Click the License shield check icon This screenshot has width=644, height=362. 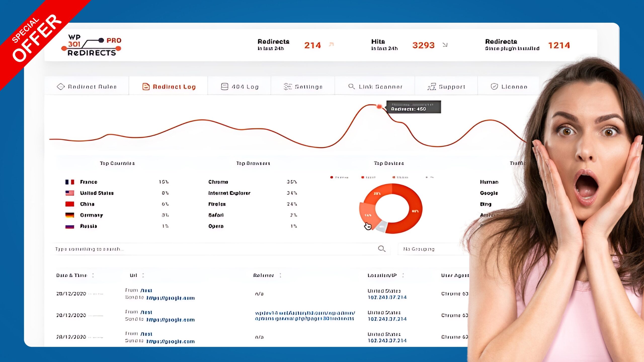click(x=494, y=86)
